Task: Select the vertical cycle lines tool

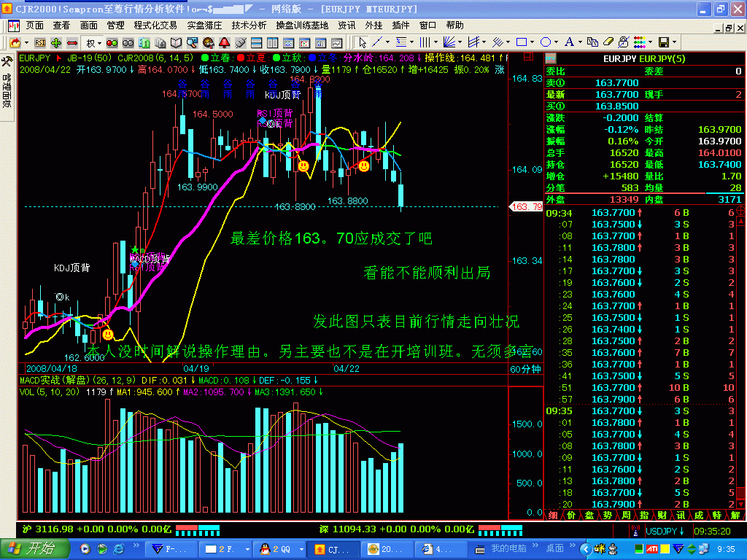Action: coord(425,42)
